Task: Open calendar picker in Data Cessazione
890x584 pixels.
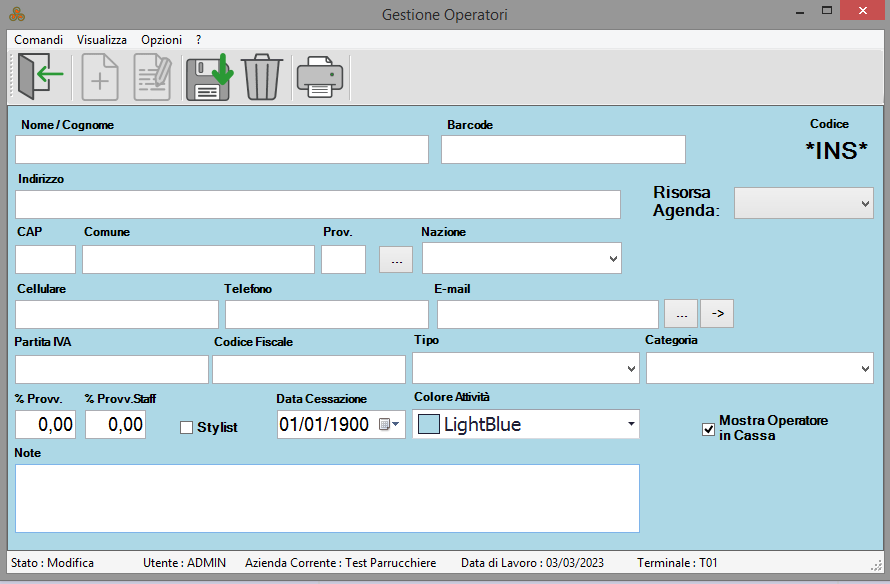Action: point(389,425)
